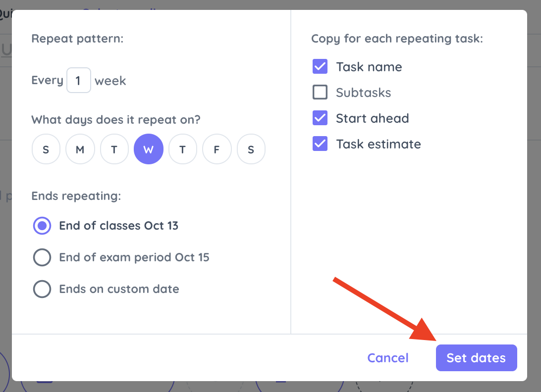Cancel the repeat pattern dialog

(388, 358)
